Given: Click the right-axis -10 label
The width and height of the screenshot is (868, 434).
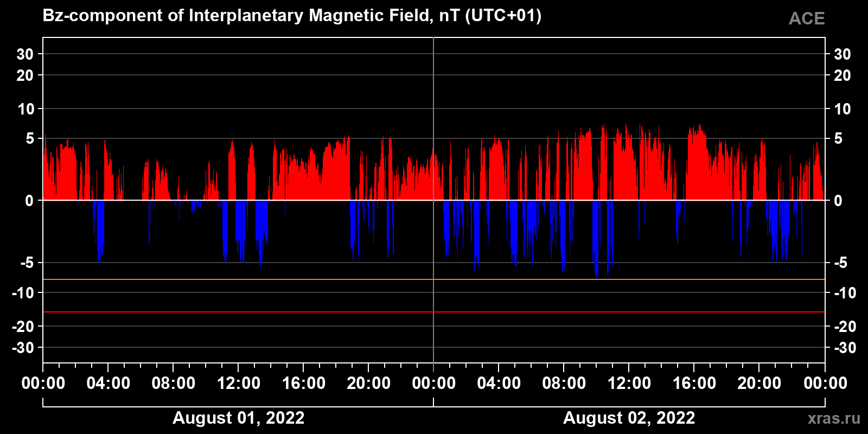Looking at the screenshot, I should [845, 293].
